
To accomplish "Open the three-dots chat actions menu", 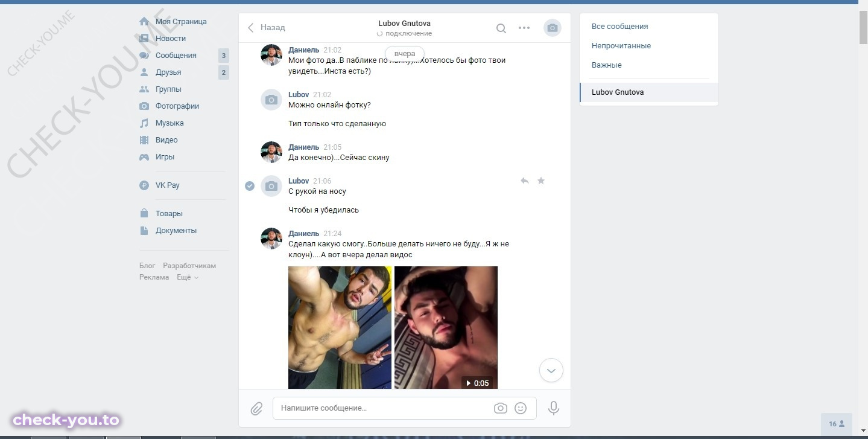I will (x=524, y=28).
